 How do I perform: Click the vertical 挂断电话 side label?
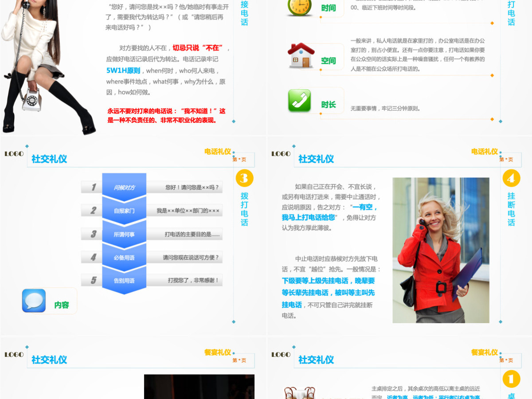coord(511,209)
